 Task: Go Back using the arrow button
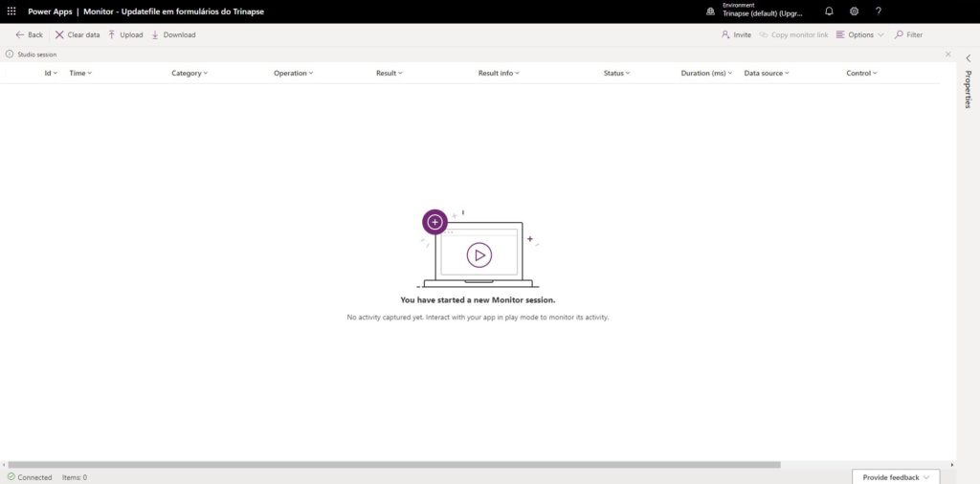30,35
